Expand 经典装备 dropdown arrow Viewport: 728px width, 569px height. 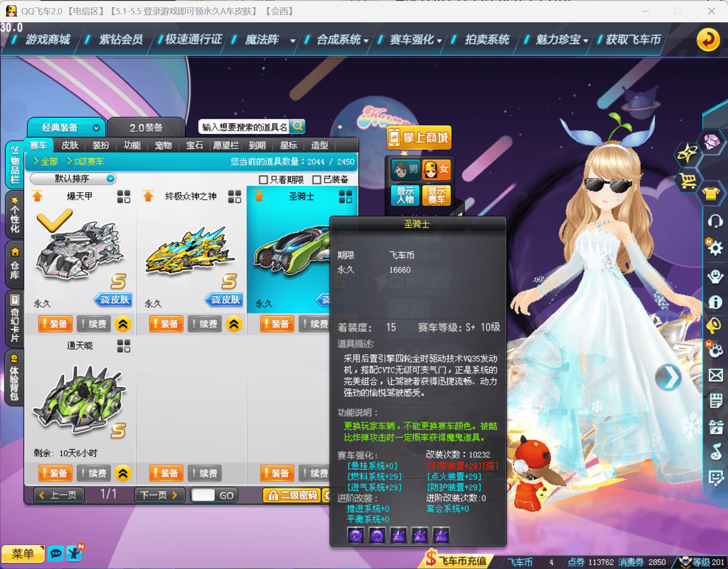pos(96,128)
